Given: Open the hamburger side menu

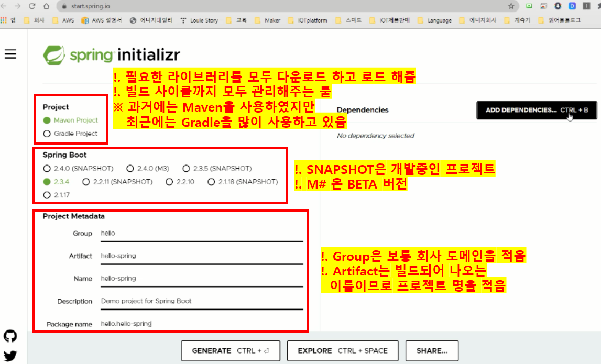Looking at the screenshot, I should point(10,54).
